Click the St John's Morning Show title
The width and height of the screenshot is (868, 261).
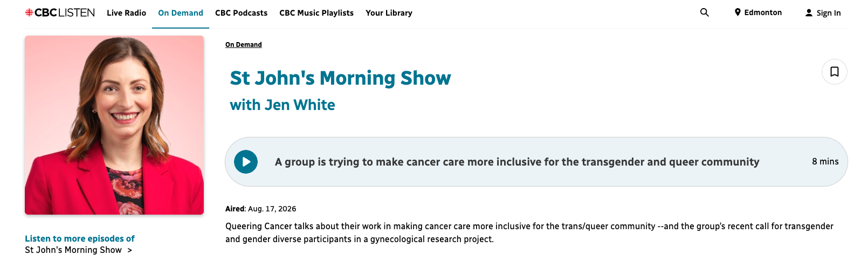coord(340,78)
